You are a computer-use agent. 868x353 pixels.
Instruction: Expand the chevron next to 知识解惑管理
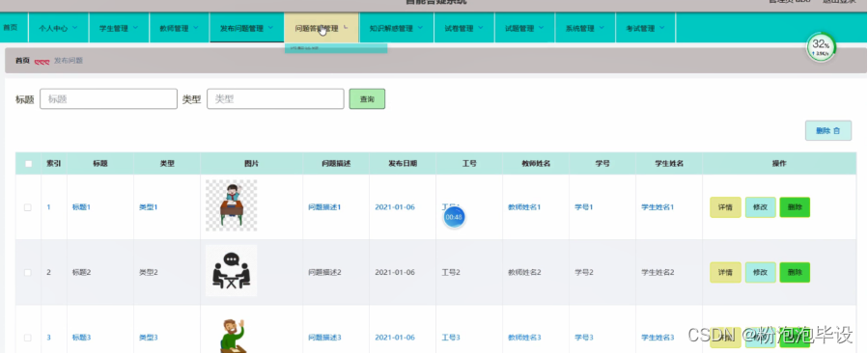[x=420, y=28]
